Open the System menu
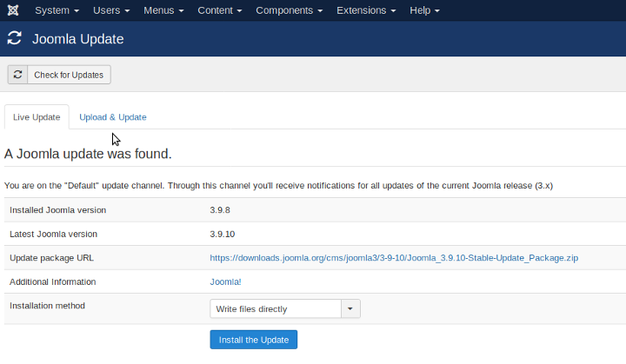The image size is (626, 364). coord(57,10)
